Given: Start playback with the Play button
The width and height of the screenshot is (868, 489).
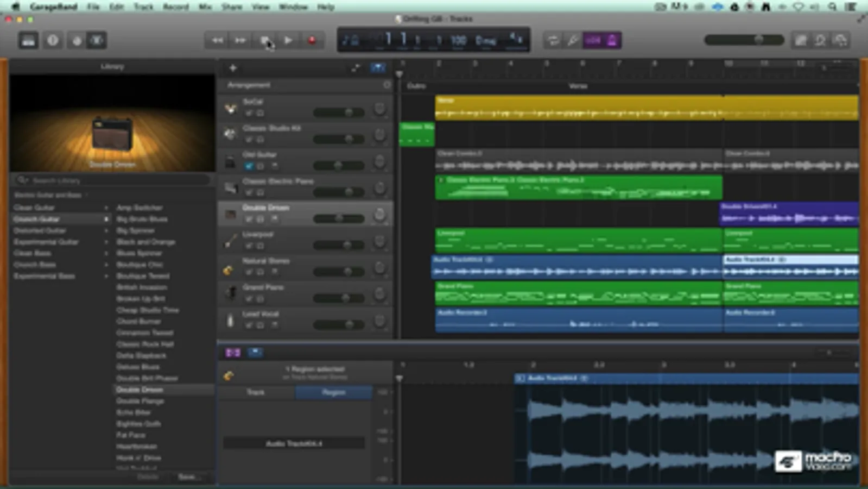Looking at the screenshot, I should click(288, 40).
